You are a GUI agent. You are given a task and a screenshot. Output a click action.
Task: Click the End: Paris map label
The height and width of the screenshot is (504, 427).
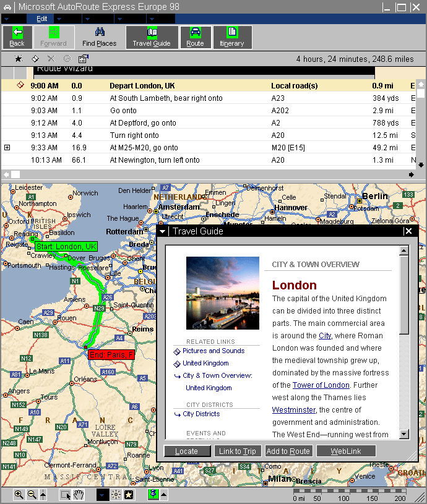(x=111, y=354)
